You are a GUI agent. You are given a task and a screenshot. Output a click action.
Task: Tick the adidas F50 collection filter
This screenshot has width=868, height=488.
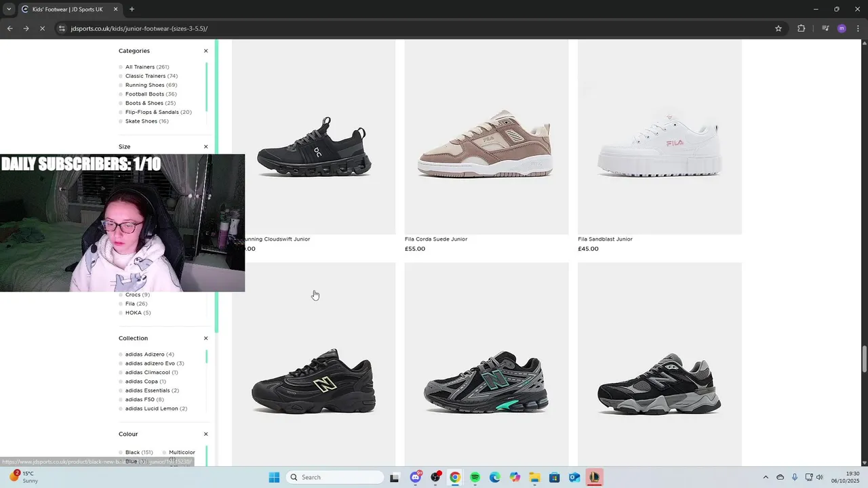pyautogui.click(x=121, y=399)
